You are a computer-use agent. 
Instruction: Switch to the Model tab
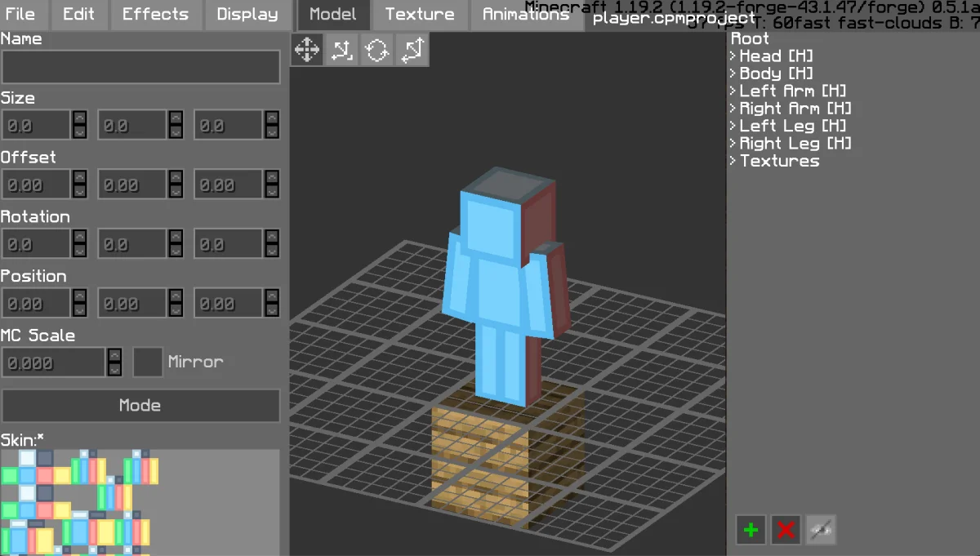333,14
